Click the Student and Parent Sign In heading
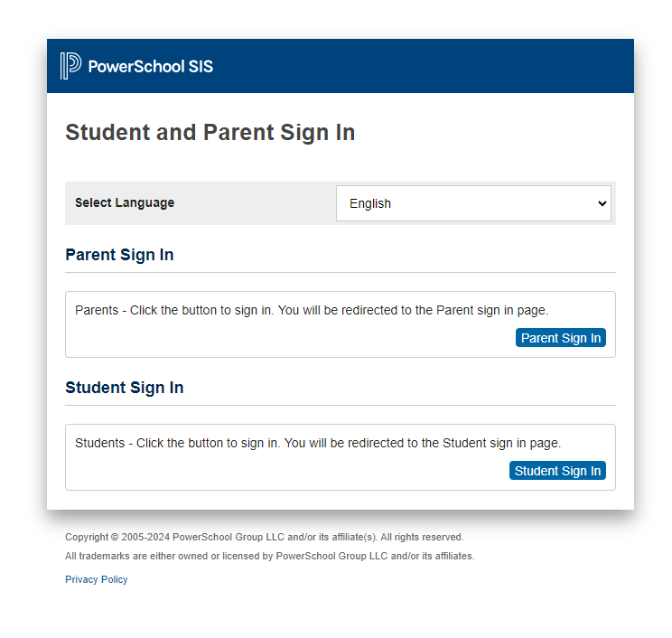The height and width of the screenshot is (638, 672). (210, 133)
